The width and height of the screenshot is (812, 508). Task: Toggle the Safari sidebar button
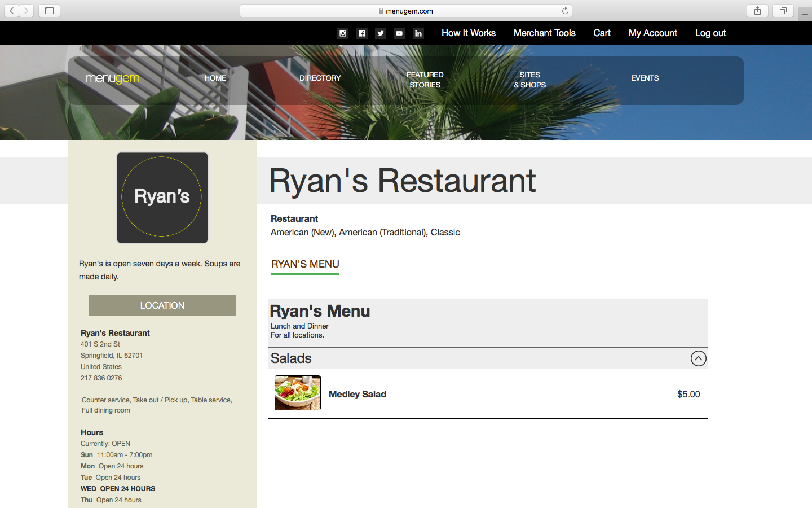49,11
